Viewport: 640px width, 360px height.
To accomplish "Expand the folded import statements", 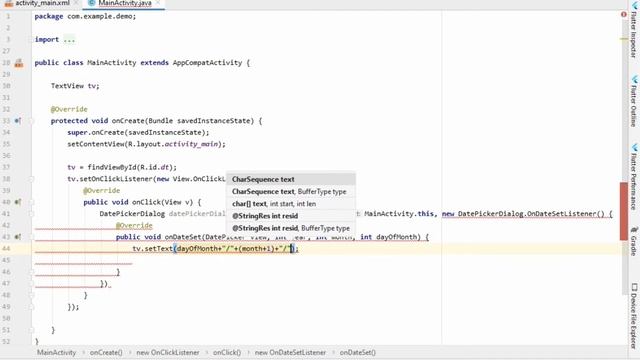I will pos(69,40).
